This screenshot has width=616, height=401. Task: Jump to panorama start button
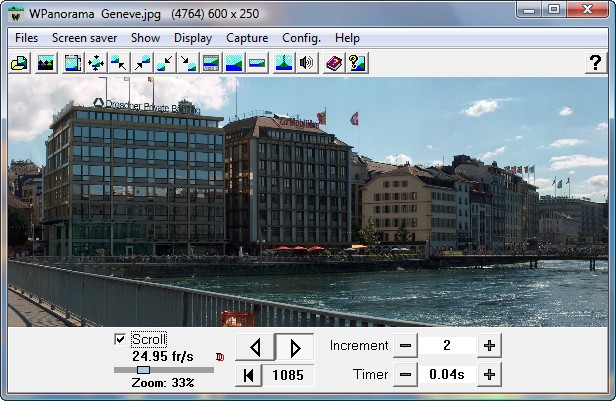click(x=248, y=375)
